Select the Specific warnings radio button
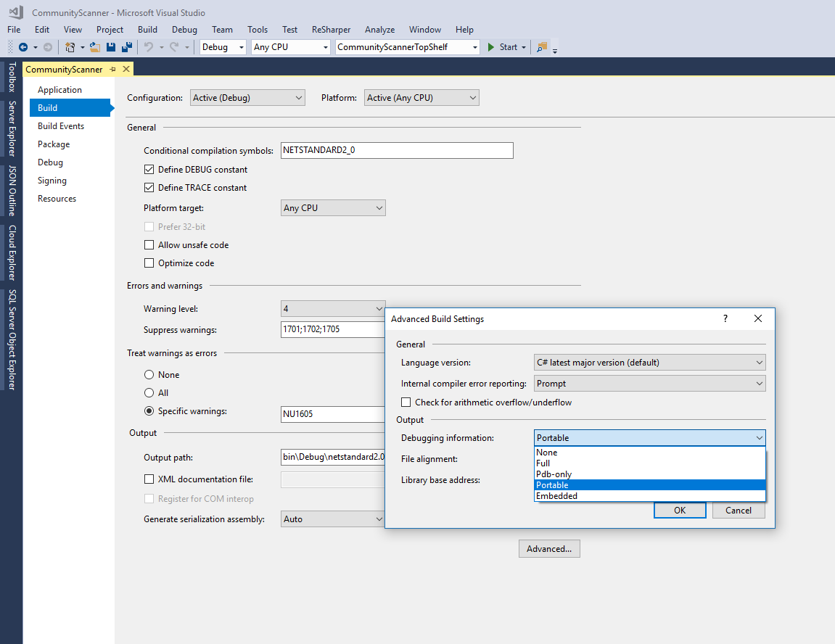This screenshot has height=644, width=835. pyautogui.click(x=149, y=411)
